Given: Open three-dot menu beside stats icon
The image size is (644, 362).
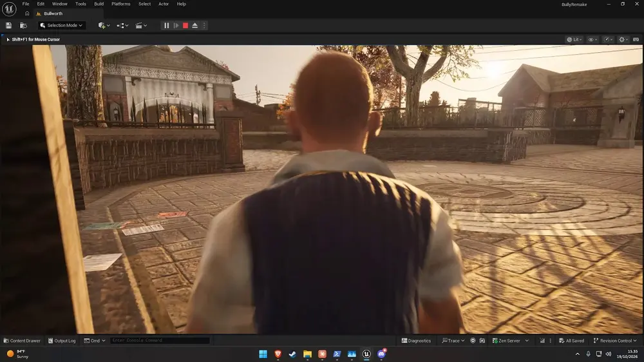Looking at the screenshot, I should coord(551,341).
